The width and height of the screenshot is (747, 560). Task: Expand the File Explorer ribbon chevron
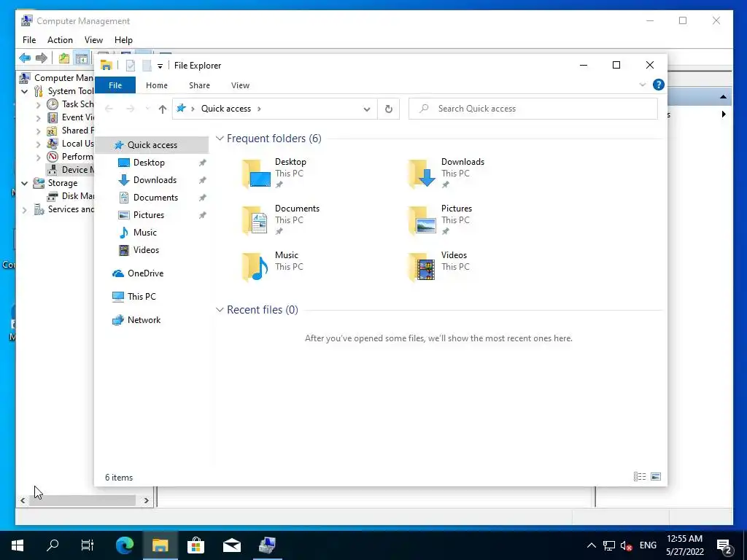pos(642,85)
